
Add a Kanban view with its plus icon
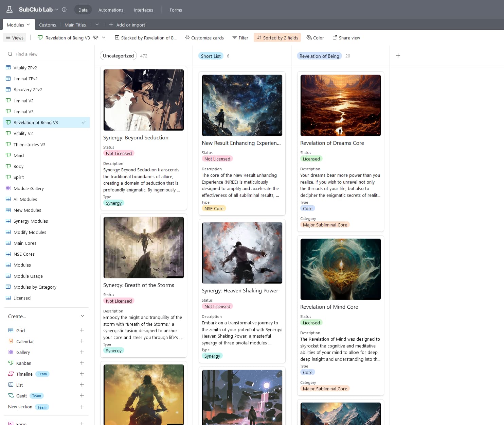tap(82, 363)
